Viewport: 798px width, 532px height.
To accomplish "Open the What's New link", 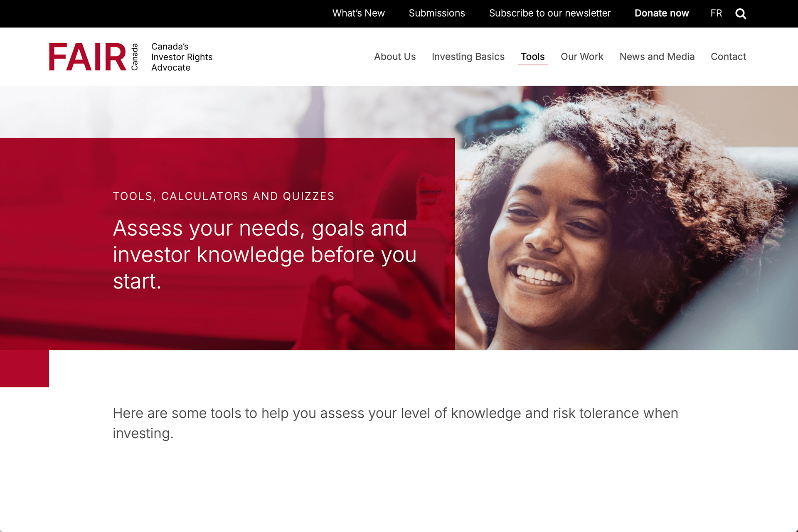I will coord(358,13).
